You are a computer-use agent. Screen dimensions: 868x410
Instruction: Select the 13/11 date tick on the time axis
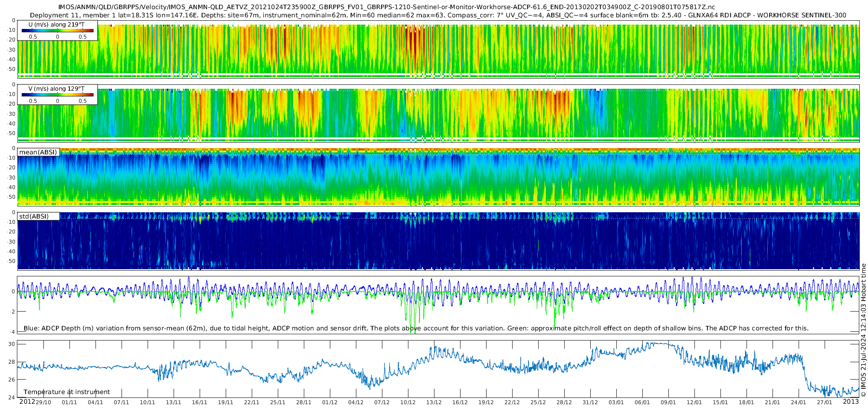tap(174, 402)
